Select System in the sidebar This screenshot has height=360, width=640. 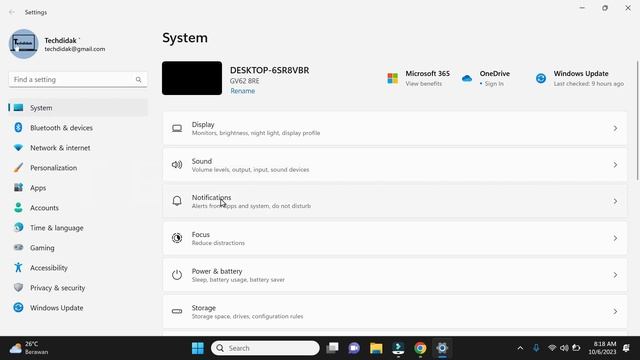point(78,108)
